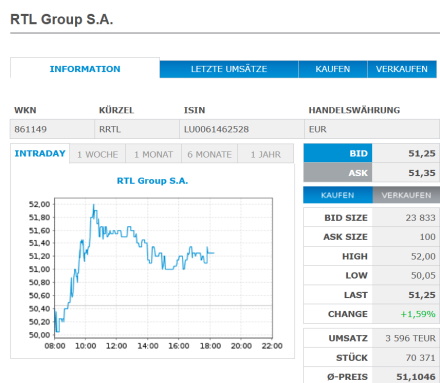
Task: Click the 50,00 price axis label
Action: (39, 335)
